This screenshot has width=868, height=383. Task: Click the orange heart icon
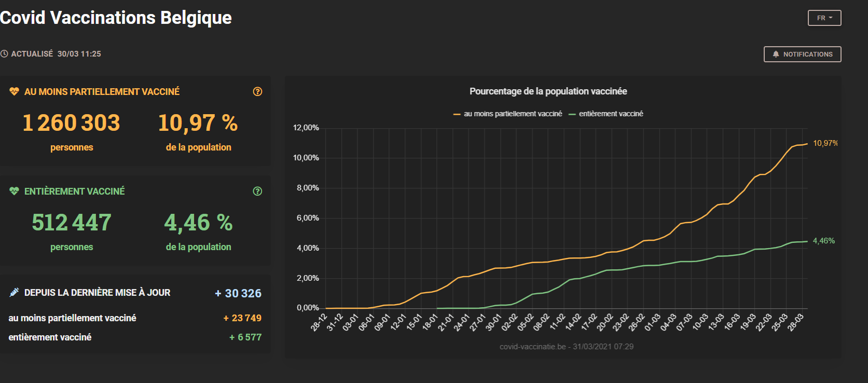[14, 92]
